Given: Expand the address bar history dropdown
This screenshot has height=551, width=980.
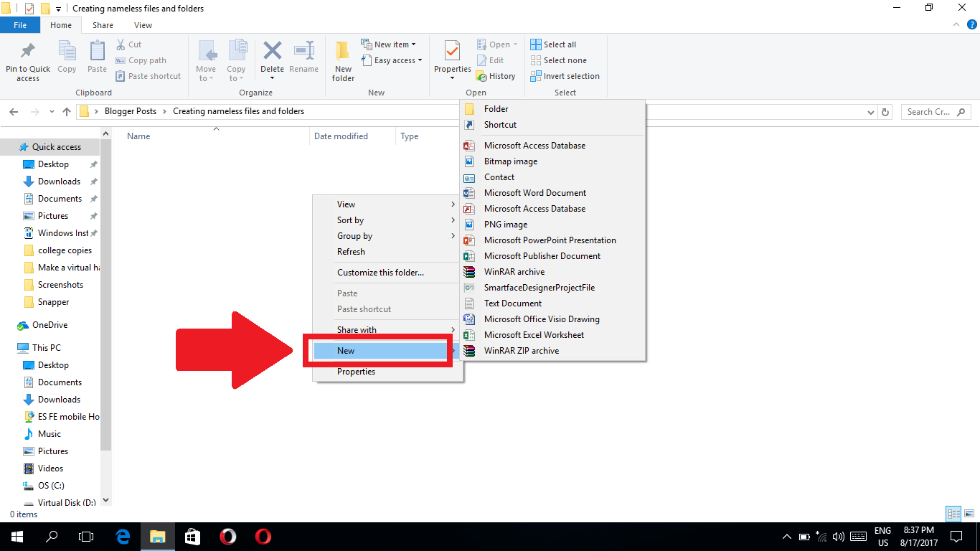Looking at the screenshot, I should [x=870, y=112].
